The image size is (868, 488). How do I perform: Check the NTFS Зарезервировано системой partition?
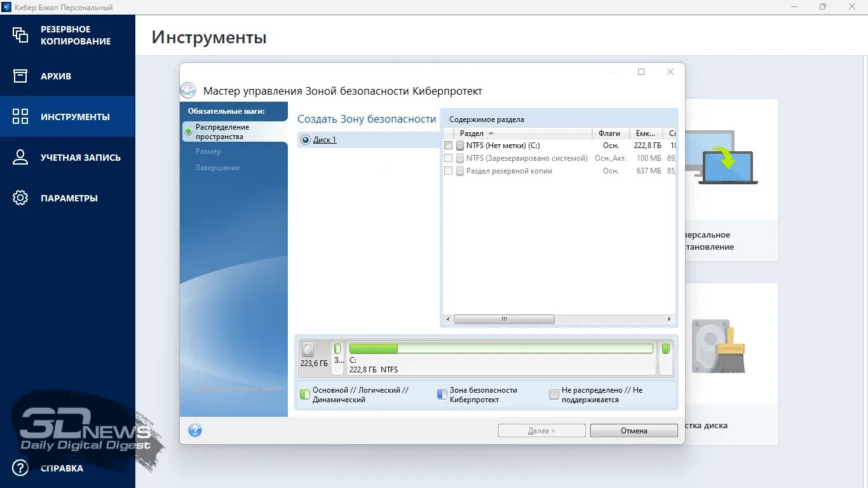click(449, 158)
